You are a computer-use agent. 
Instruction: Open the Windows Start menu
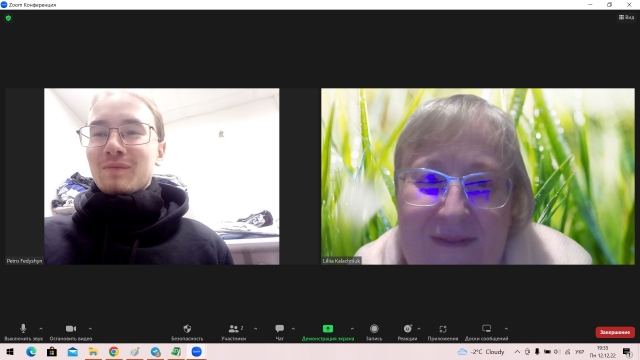pyautogui.click(x=10, y=351)
